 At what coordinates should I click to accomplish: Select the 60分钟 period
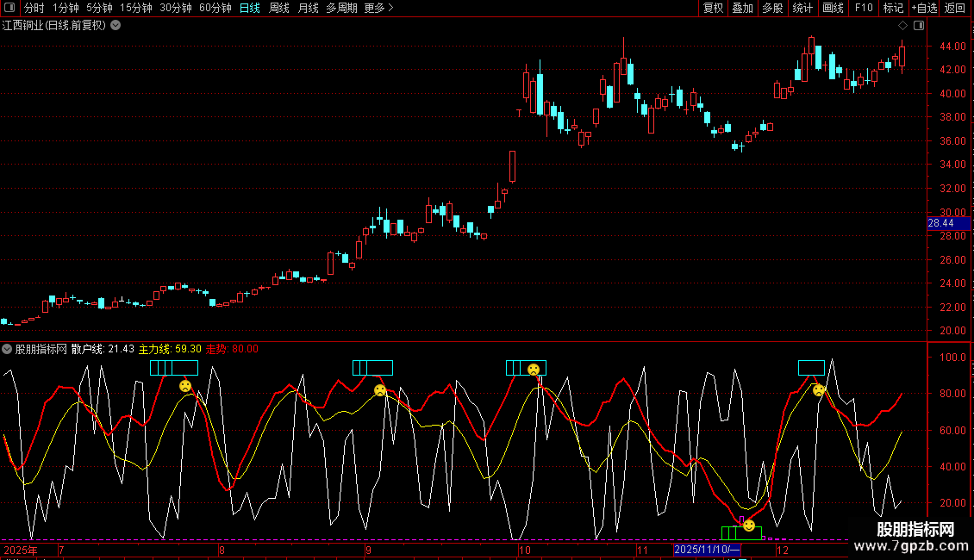[215, 8]
